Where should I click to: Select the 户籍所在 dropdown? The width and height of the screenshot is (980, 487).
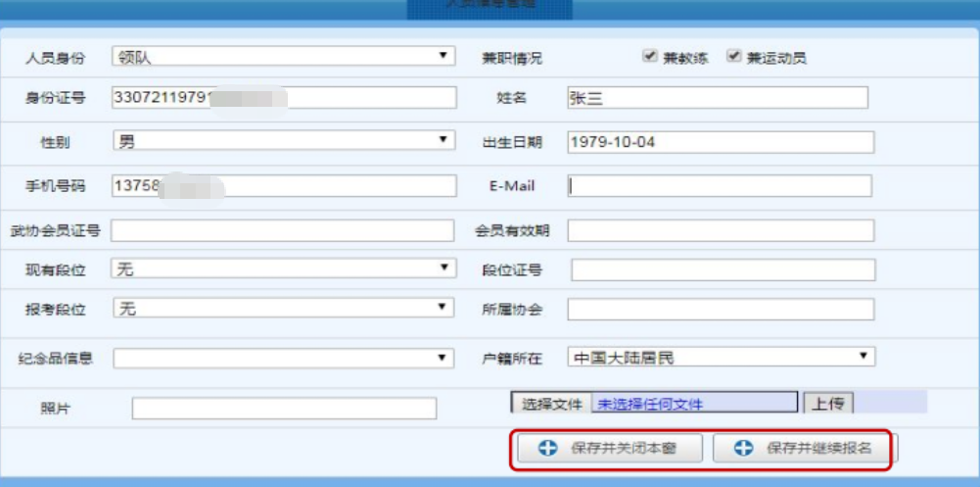(x=721, y=358)
